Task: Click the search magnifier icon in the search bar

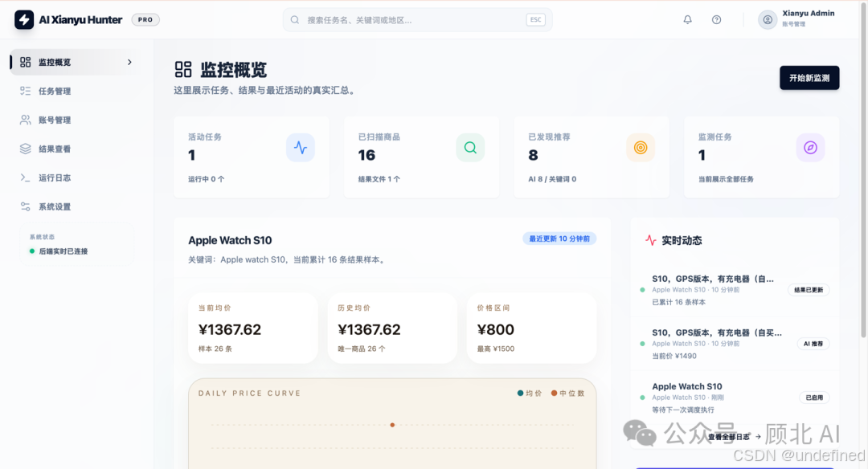Action: 295,20
